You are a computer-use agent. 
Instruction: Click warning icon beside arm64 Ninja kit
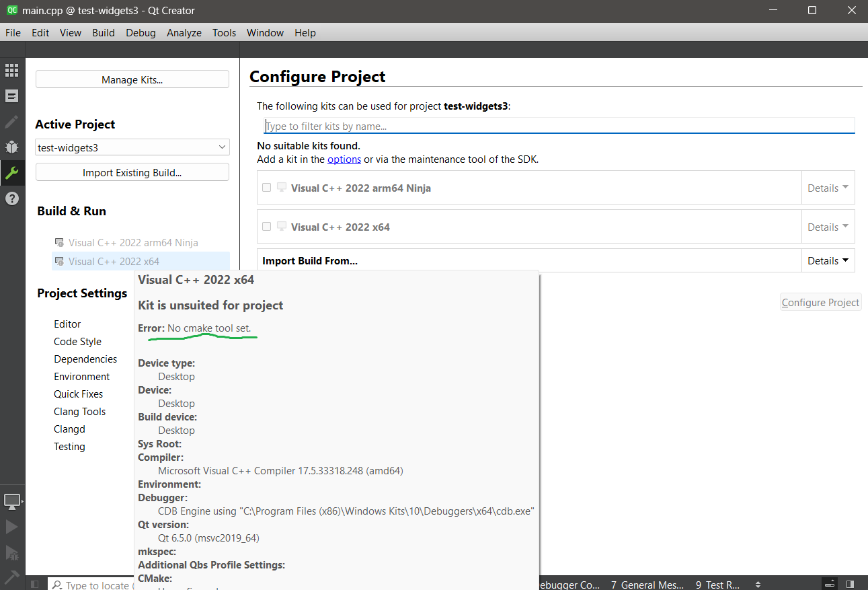[x=60, y=243]
